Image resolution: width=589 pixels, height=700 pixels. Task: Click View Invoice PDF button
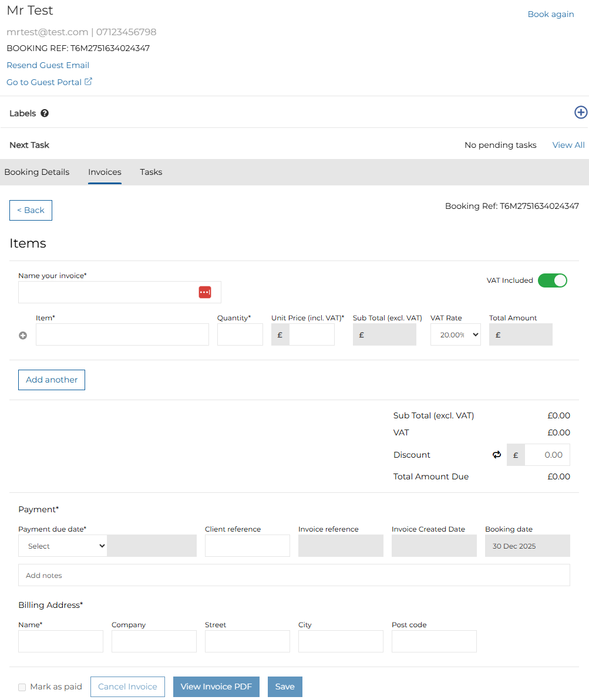tap(216, 687)
